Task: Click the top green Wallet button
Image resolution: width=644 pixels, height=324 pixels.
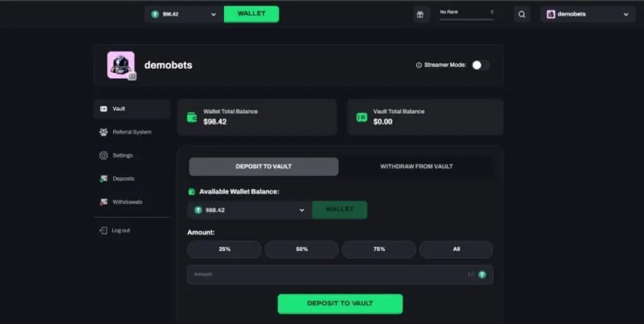Action: [252, 14]
